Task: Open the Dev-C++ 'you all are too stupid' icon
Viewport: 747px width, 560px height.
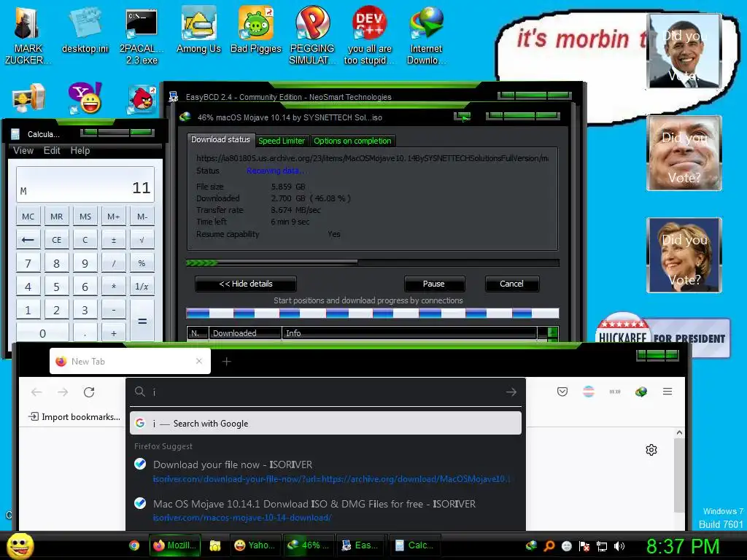Action: tap(369, 36)
